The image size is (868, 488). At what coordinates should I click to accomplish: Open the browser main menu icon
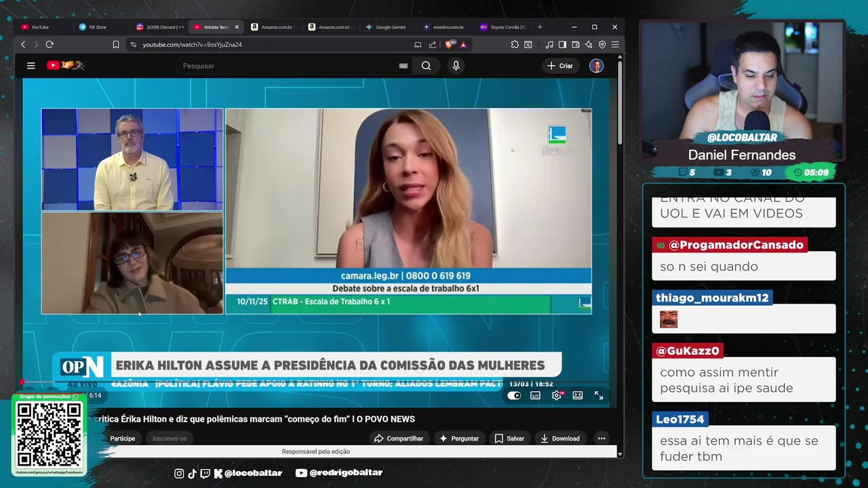(x=615, y=45)
